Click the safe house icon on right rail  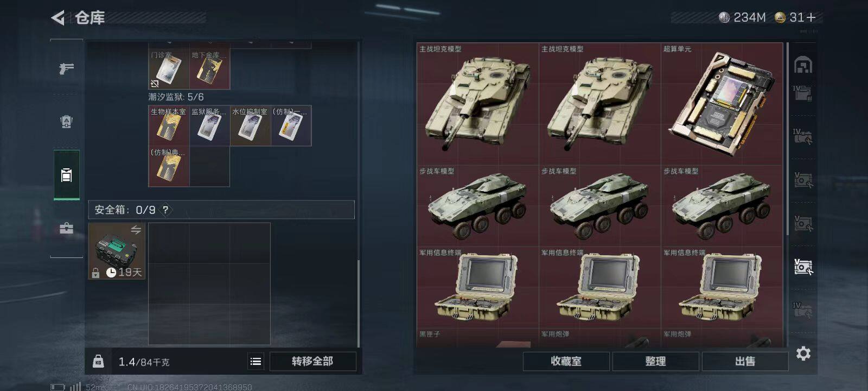pos(803,65)
